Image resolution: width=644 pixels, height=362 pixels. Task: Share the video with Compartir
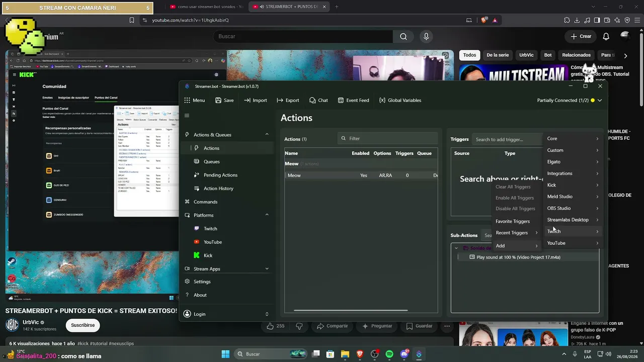[x=333, y=326]
